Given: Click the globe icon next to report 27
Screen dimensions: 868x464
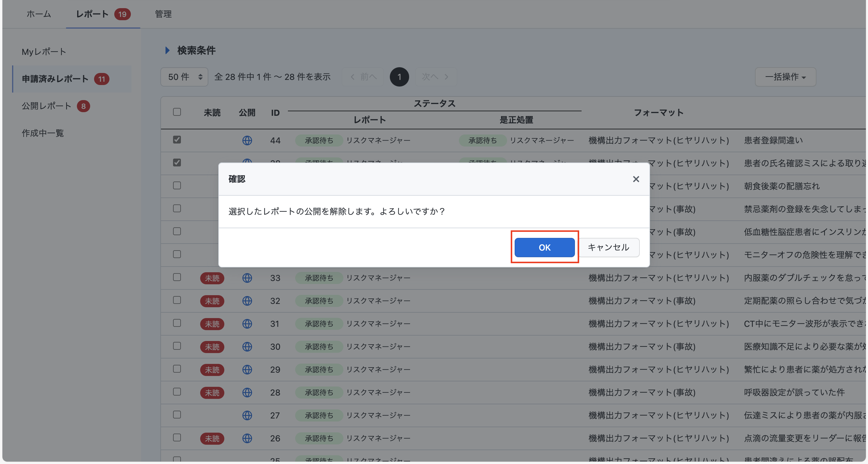Looking at the screenshot, I should pos(248,415).
